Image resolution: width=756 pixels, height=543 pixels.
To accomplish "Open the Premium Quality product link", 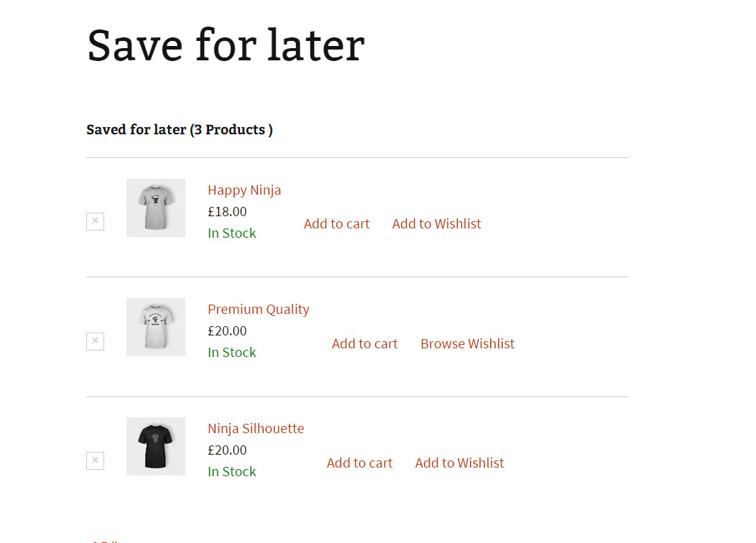I will (x=258, y=310).
